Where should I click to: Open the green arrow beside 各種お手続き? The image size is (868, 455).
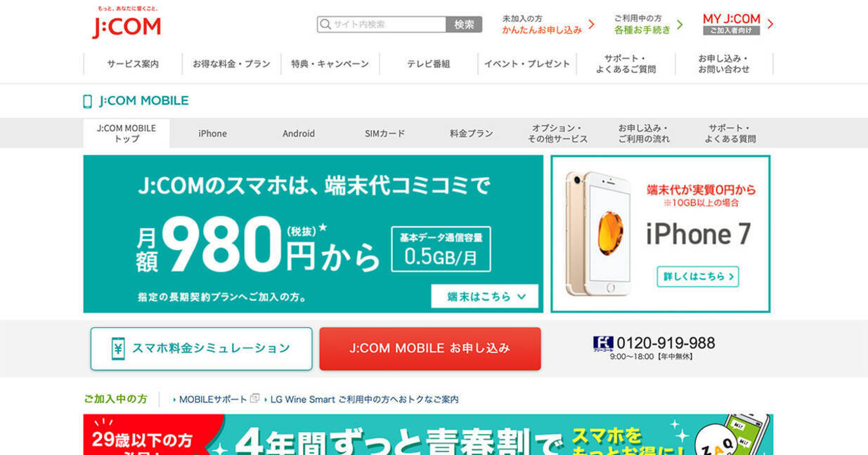[x=680, y=25]
